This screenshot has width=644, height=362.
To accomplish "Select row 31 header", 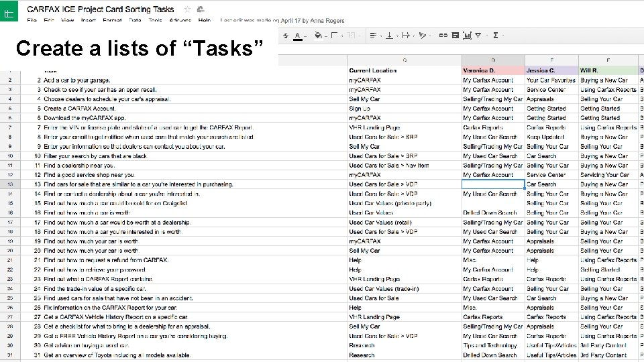I will point(10,355).
